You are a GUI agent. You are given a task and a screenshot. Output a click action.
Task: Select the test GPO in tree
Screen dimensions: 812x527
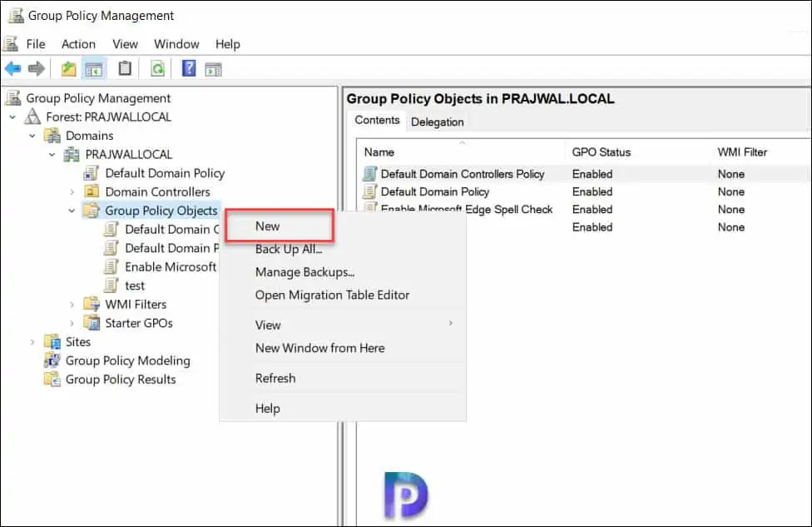pyautogui.click(x=135, y=286)
